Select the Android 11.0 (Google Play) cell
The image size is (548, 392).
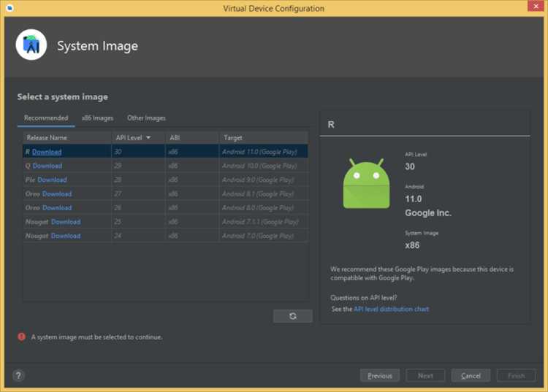coord(264,152)
